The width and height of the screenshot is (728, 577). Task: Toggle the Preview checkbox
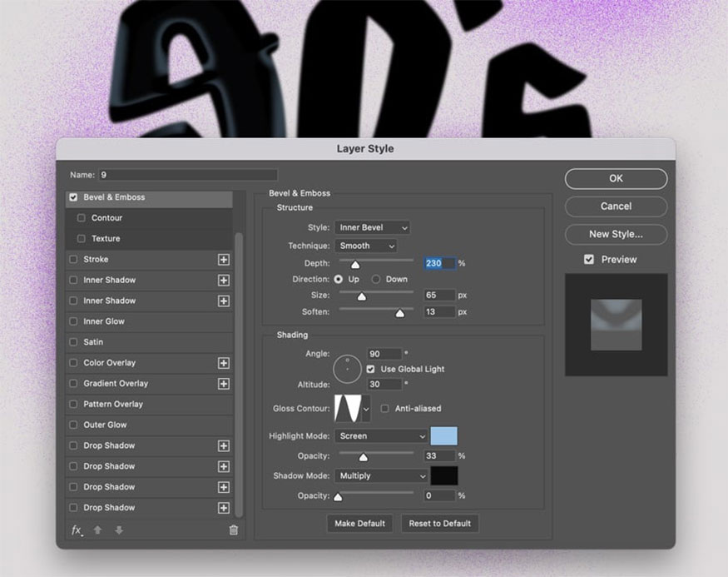pyautogui.click(x=589, y=260)
